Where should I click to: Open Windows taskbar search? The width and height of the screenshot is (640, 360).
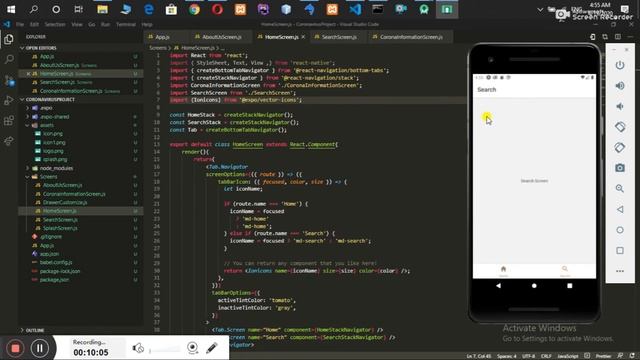[x=34, y=9]
